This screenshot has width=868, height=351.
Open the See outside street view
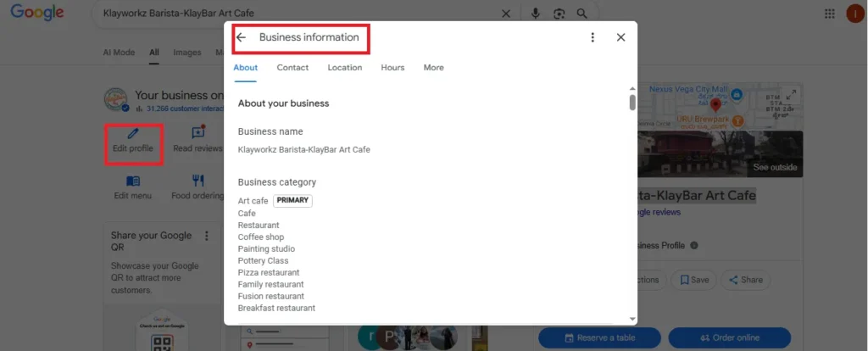click(775, 167)
